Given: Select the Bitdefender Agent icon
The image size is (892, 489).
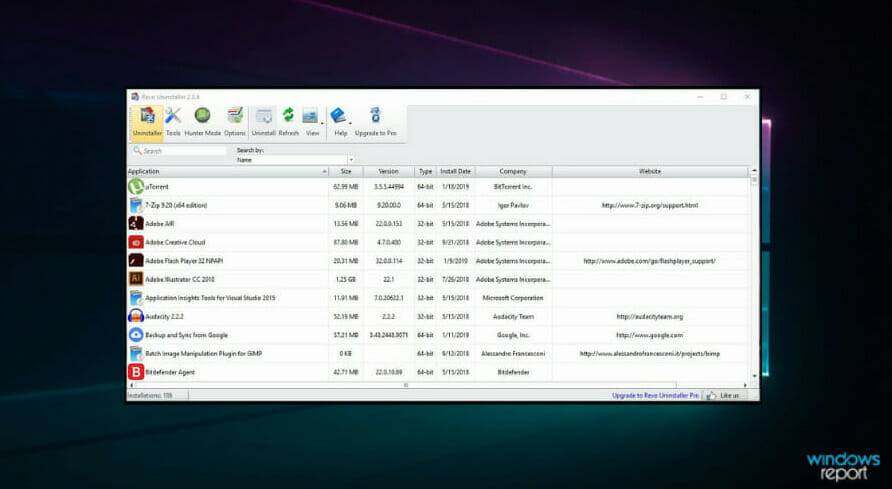Looking at the screenshot, I should point(136,372).
